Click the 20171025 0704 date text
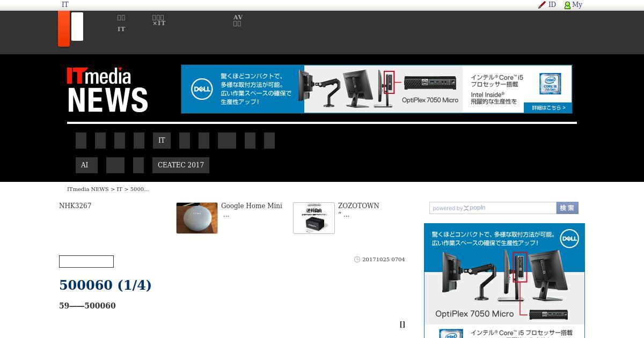 [x=384, y=260]
